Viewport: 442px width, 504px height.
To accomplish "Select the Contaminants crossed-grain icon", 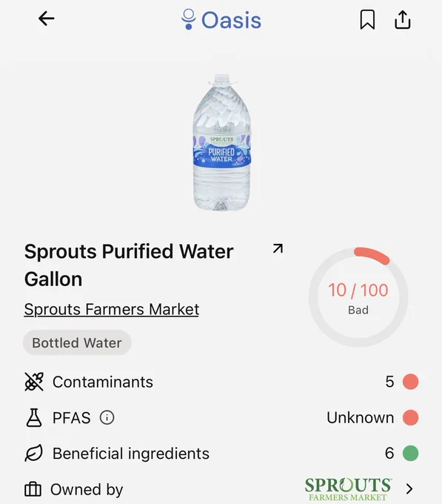I will tap(34, 382).
